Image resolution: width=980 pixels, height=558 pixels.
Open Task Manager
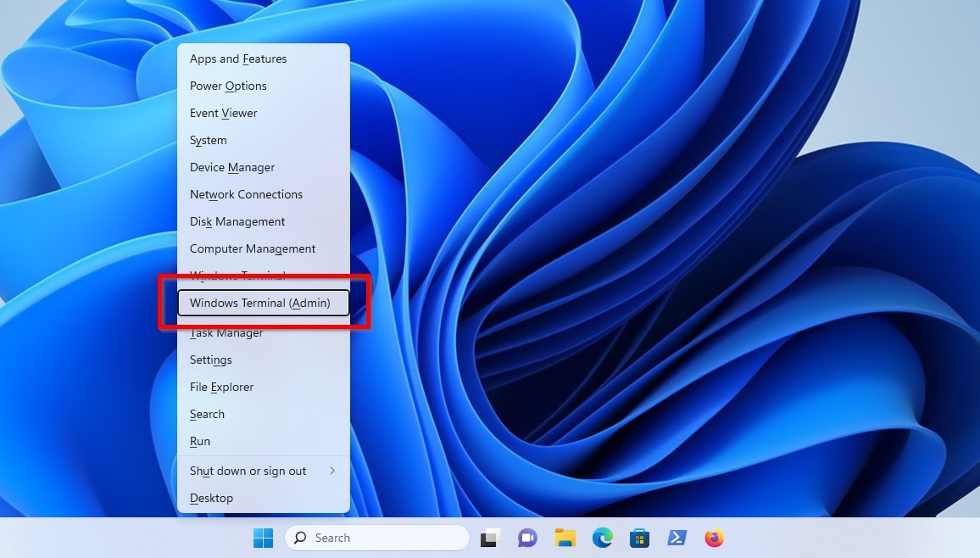point(226,332)
